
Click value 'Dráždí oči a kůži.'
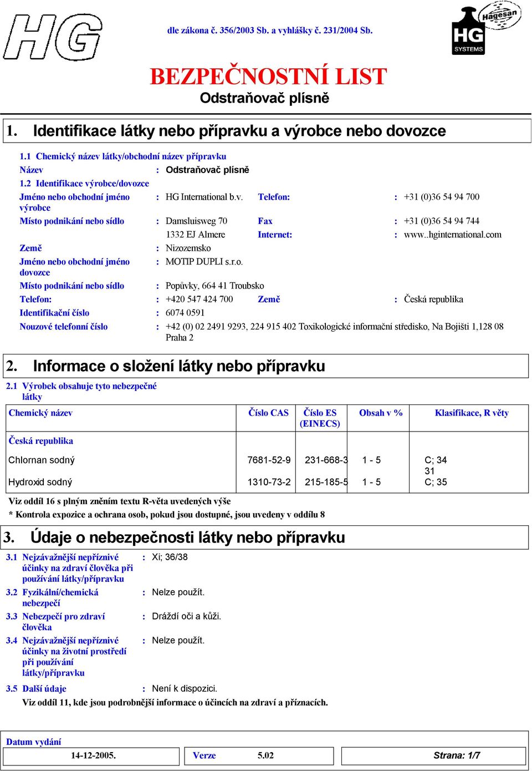pyautogui.click(x=187, y=617)
